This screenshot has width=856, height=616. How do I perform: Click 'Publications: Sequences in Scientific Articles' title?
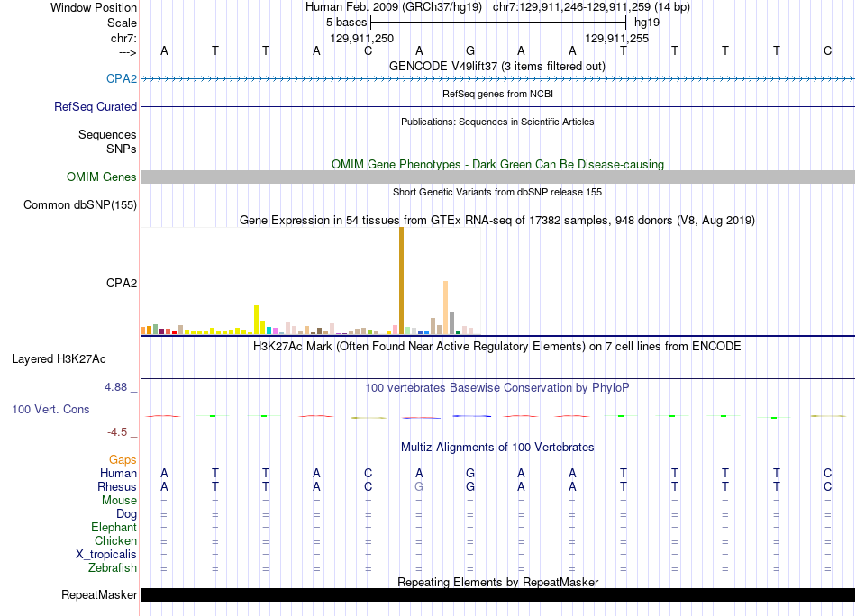pyautogui.click(x=497, y=122)
